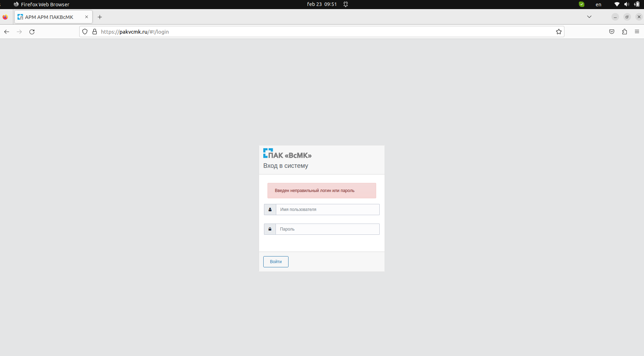Click the padlock site security icon

click(94, 32)
